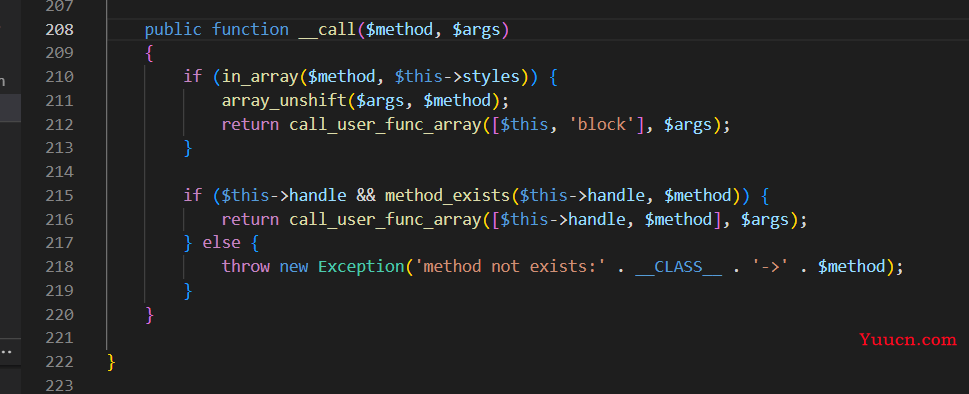Viewport: 969px width, 394px height.
Task: Click the pink closing brace on line 220
Action: click(149, 315)
